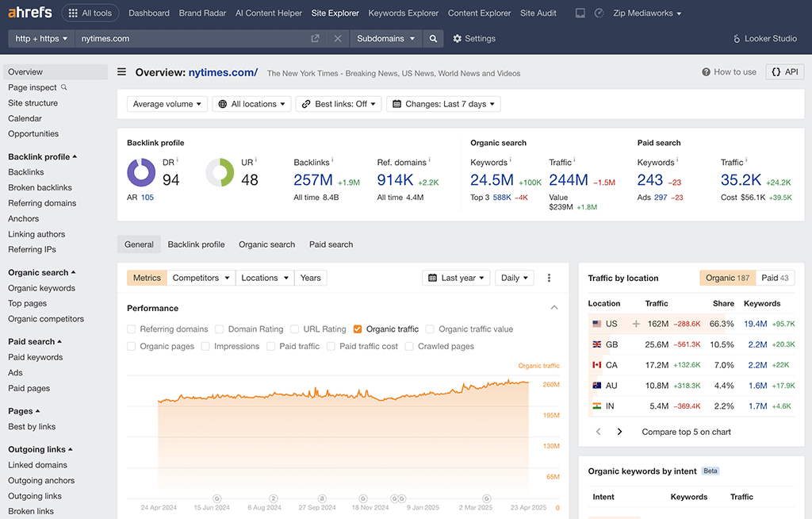The height and width of the screenshot is (519, 812).
Task: Click the 19.4M US keywords value
Action: point(756,324)
